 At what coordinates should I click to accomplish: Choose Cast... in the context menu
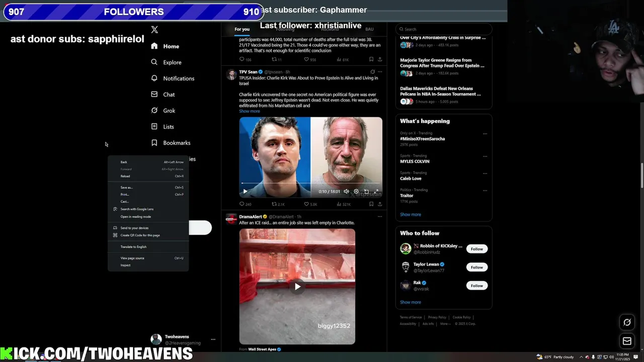[x=148, y=202]
